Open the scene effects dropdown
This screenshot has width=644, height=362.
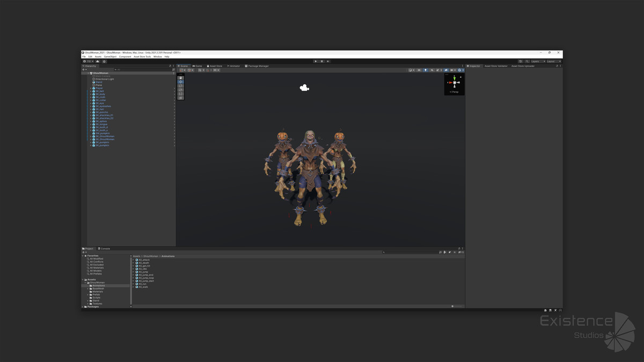[x=439, y=70]
